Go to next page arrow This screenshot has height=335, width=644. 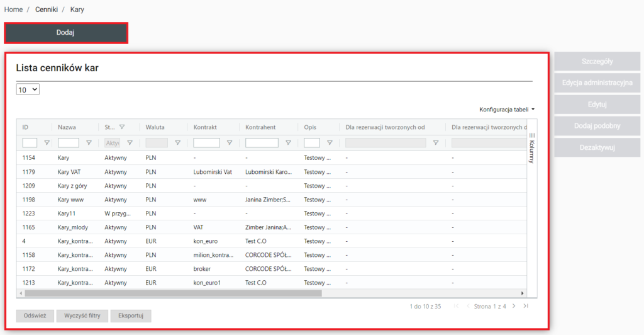(x=514, y=306)
